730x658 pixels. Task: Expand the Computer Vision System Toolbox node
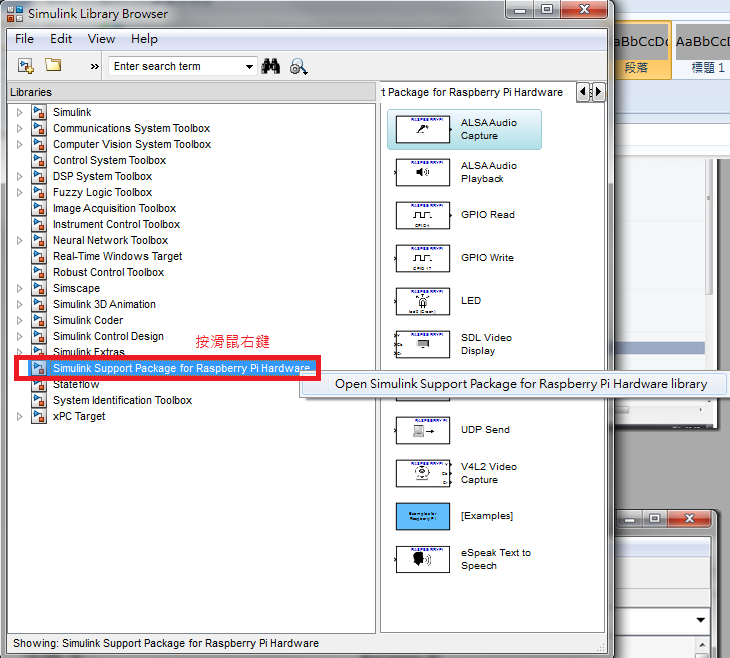[20, 144]
